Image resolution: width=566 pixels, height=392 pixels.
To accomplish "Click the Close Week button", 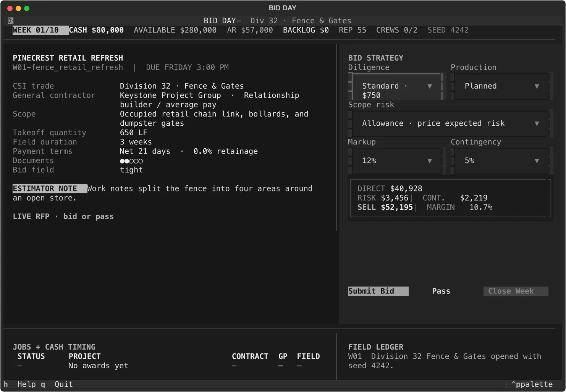I will [x=516, y=291].
